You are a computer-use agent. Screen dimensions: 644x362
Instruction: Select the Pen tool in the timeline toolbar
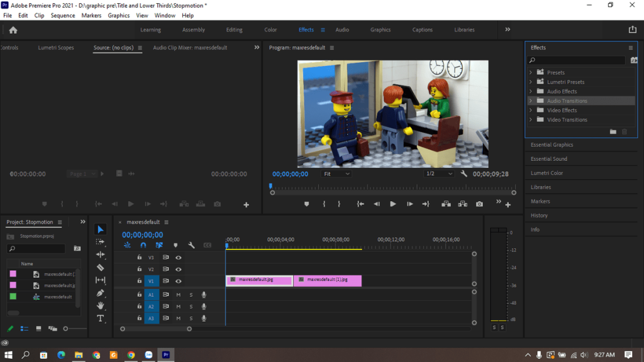101,292
